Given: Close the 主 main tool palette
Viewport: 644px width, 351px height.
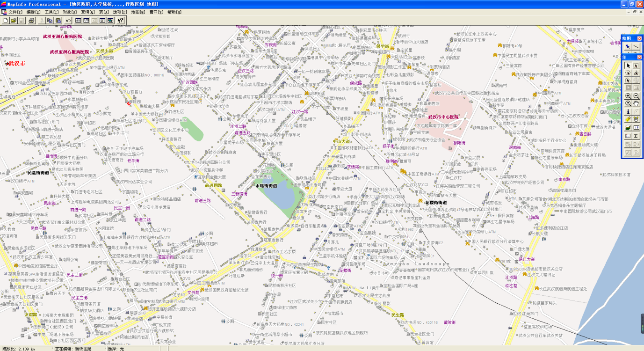Looking at the screenshot, I should click(639, 57).
